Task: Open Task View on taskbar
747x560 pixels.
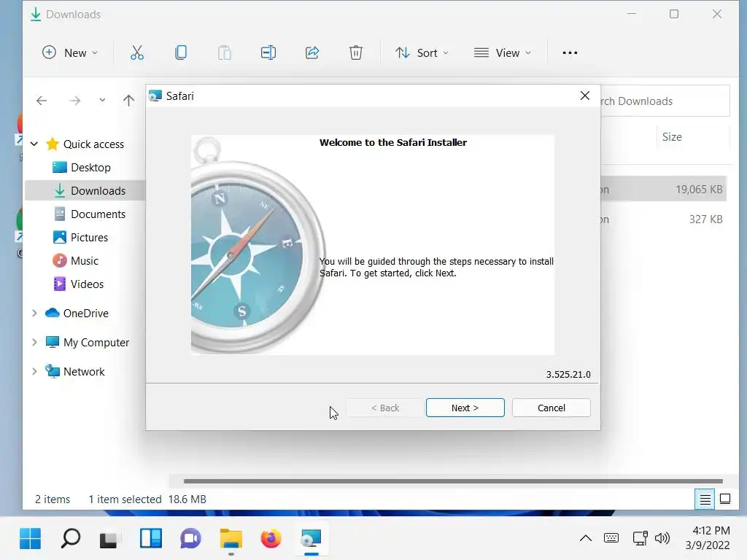Action: click(109, 540)
